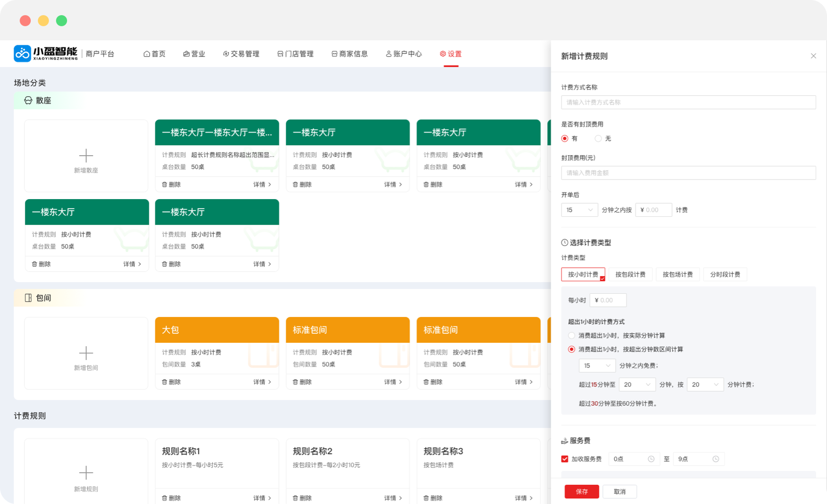Click the 商家信息 navigation icon

pos(333,53)
